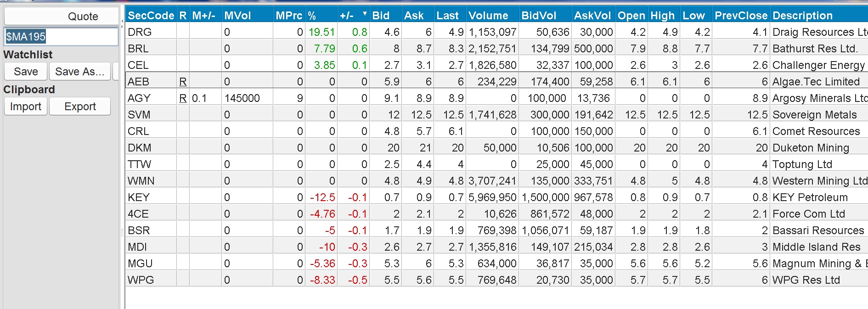
Task: Click the Duketon Mining description
Action: pos(811,148)
